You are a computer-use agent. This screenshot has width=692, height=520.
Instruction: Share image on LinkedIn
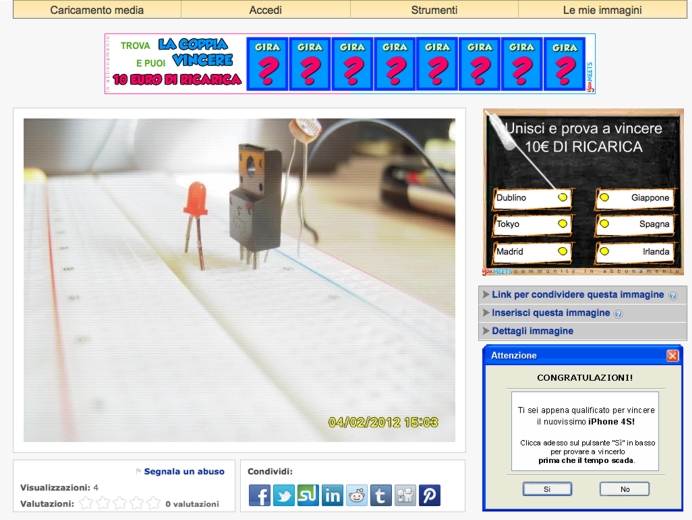click(x=332, y=495)
